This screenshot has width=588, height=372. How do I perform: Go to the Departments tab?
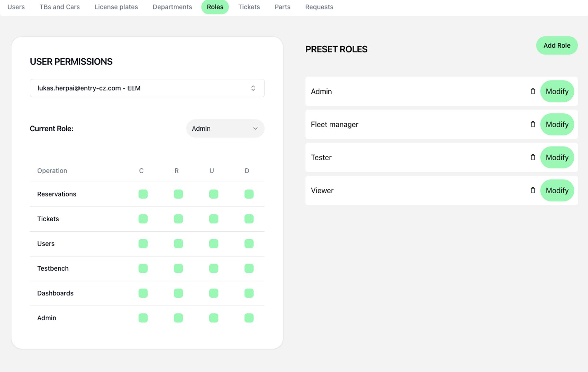click(172, 7)
